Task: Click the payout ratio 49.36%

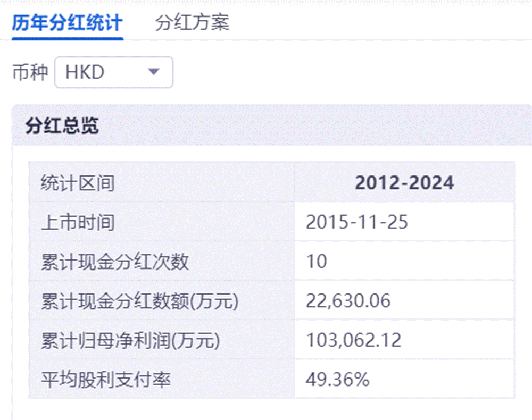Action: click(337, 380)
